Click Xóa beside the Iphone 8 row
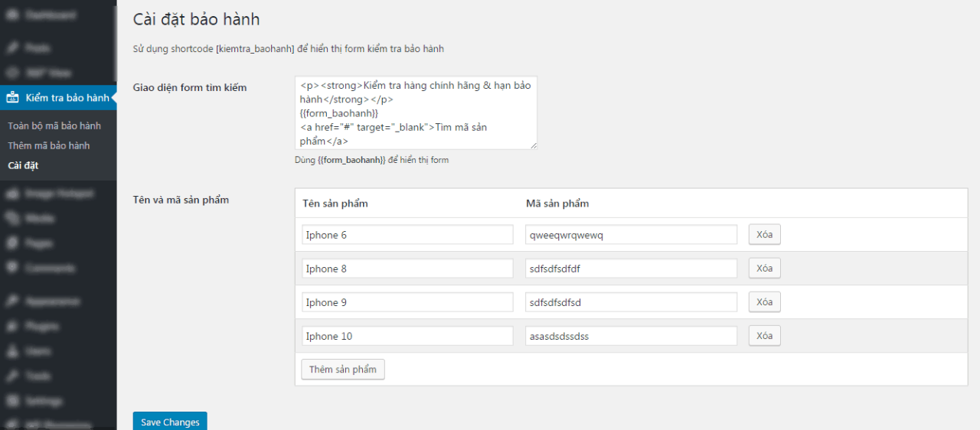Screen dimensions: 980x430 coord(764,269)
